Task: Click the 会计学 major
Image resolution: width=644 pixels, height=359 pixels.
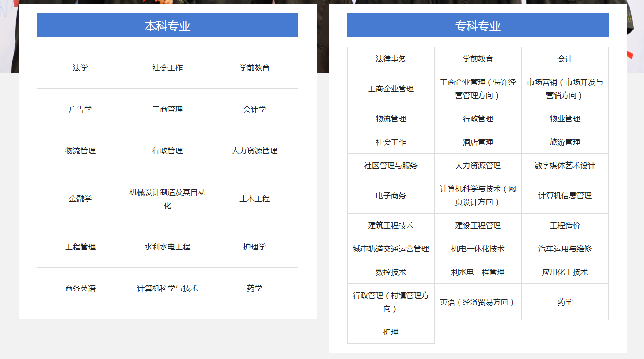Action: pyautogui.click(x=254, y=110)
